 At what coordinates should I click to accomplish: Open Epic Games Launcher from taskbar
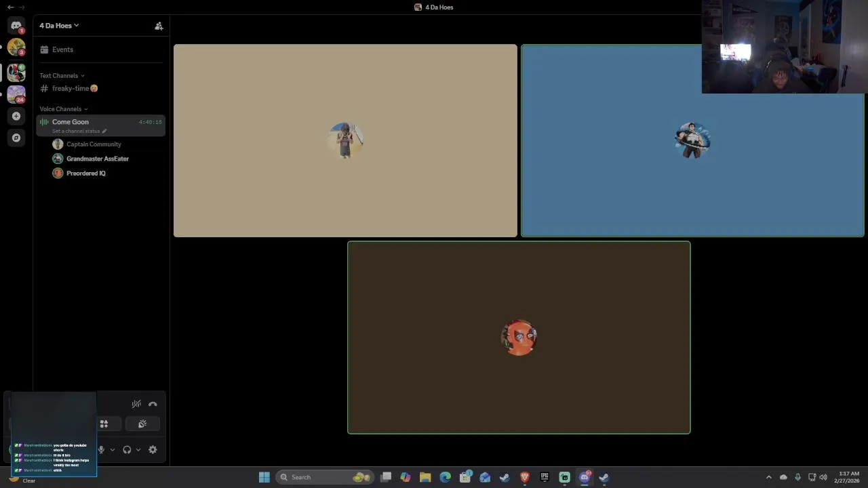click(545, 477)
